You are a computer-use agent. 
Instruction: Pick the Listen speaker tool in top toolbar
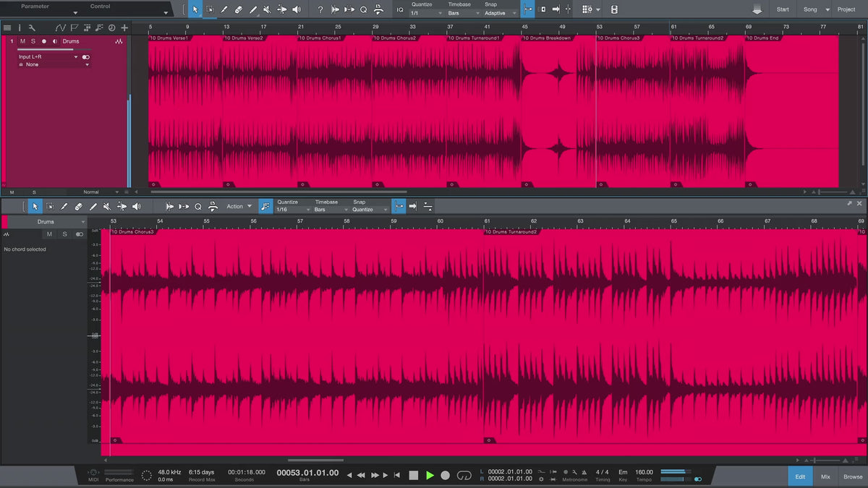[x=297, y=9]
